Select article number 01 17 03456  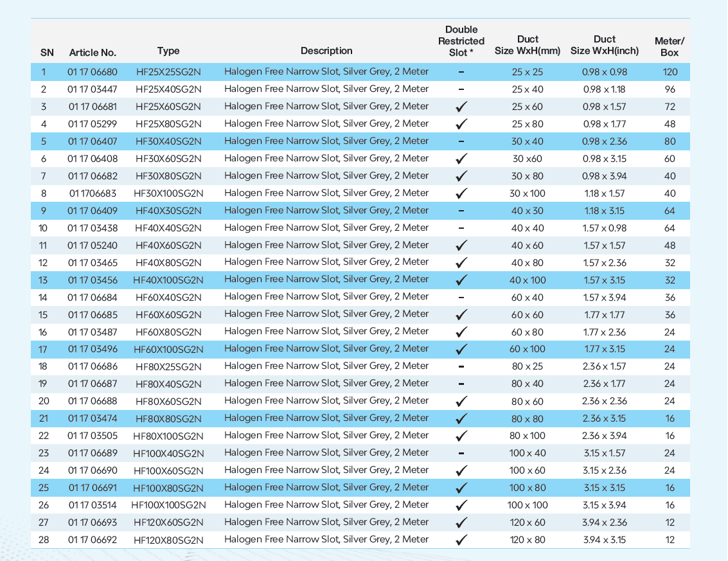[x=93, y=280]
